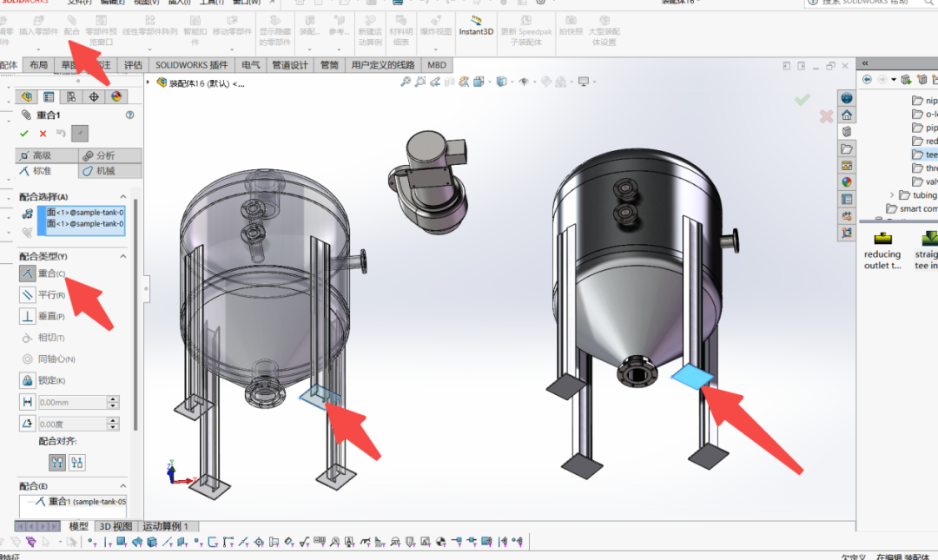This screenshot has width=938, height=560.
Task: Confirm the mate with green checkmark
Action: (x=24, y=134)
